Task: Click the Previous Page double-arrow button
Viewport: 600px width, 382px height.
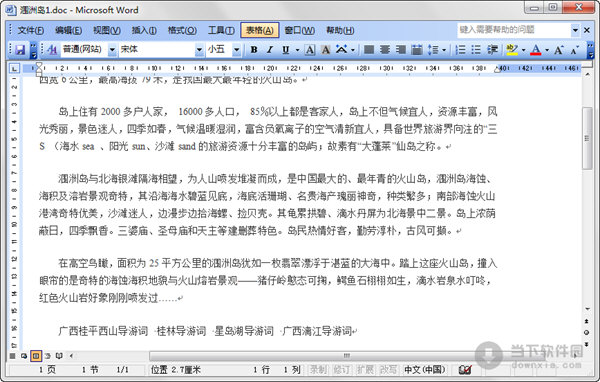Action: (587, 321)
